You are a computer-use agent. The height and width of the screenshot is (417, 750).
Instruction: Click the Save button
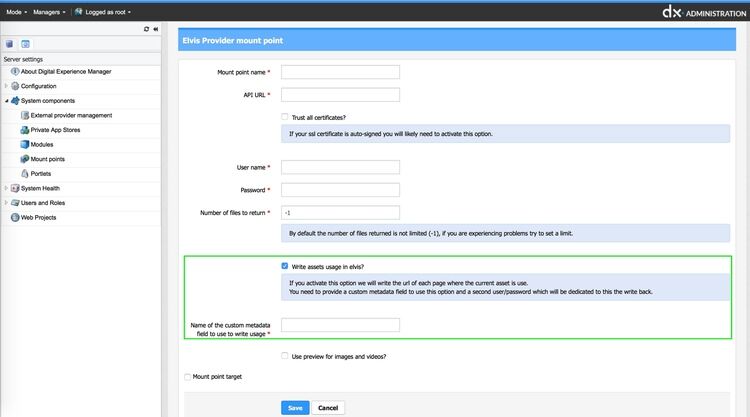[x=295, y=408]
